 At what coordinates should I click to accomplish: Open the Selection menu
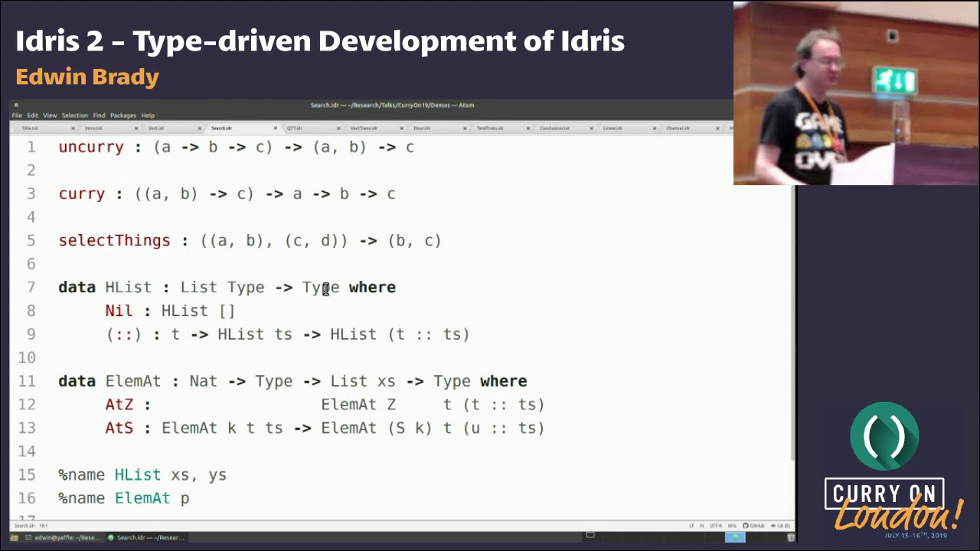[75, 116]
